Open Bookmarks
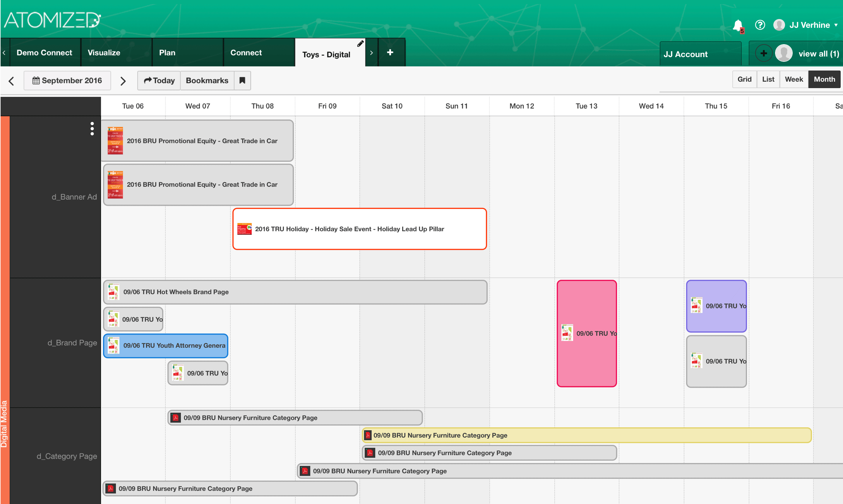The image size is (843, 504). pos(207,80)
